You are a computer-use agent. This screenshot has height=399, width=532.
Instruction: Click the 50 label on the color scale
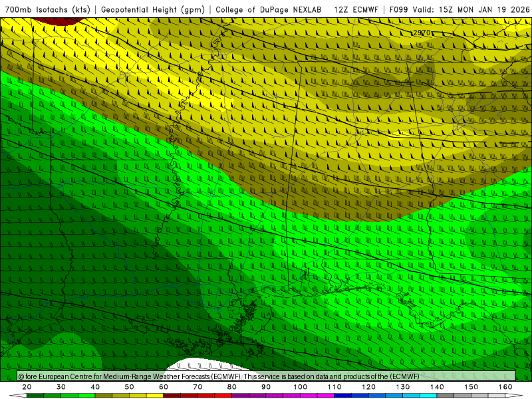point(129,387)
